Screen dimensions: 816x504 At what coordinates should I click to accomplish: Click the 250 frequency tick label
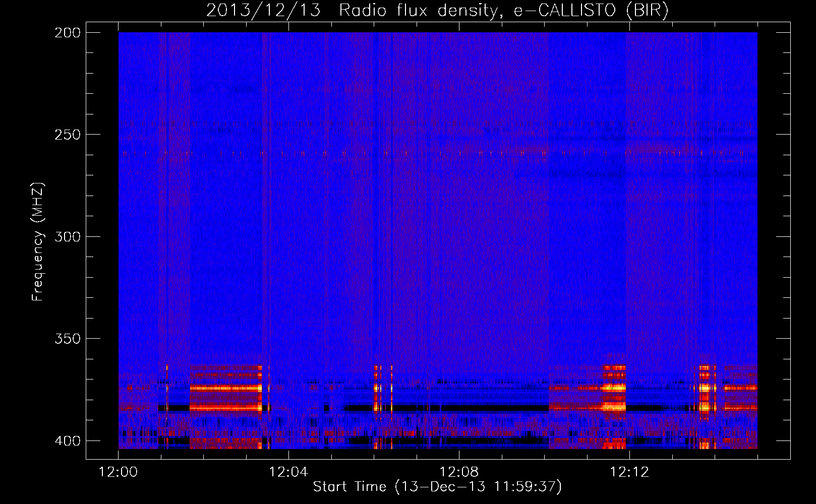68,135
